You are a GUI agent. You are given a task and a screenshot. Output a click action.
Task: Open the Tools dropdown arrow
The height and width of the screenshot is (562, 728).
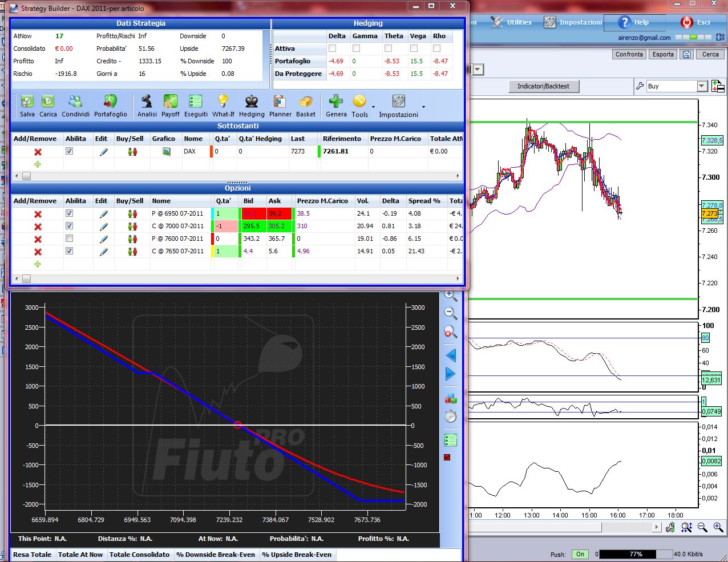(x=373, y=107)
